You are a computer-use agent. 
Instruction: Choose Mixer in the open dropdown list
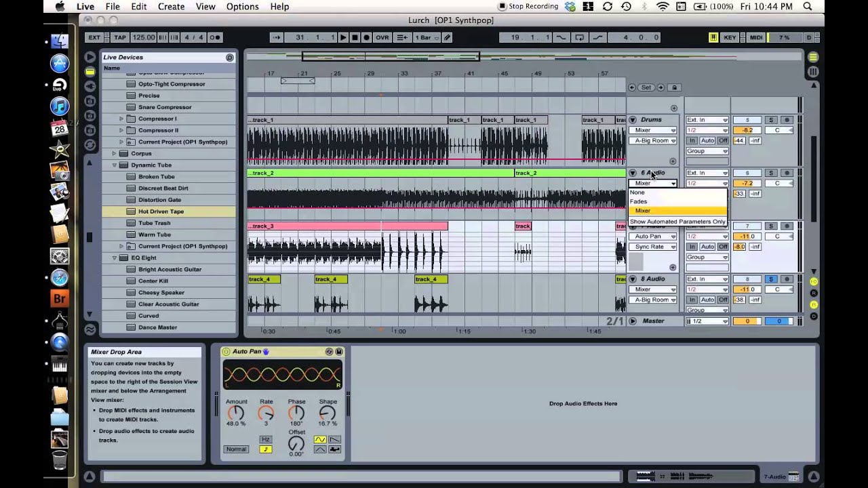pyautogui.click(x=677, y=211)
